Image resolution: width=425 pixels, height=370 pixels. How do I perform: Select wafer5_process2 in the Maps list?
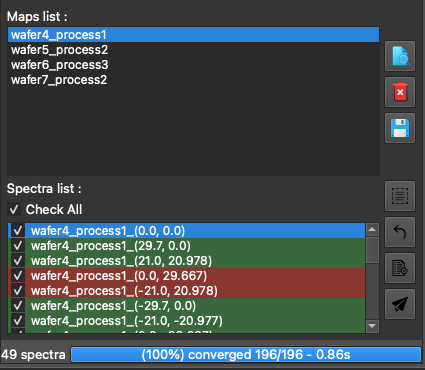coord(193,50)
